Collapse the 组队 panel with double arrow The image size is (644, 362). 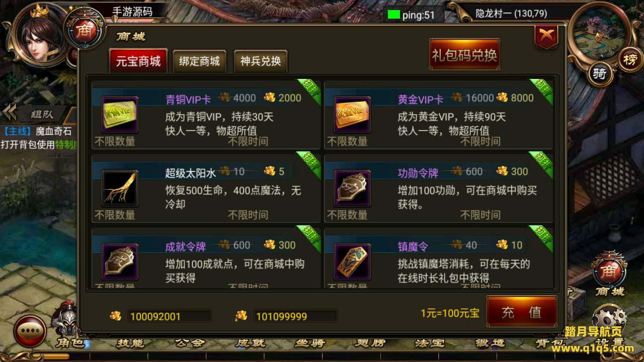click(x=10, y=113)
